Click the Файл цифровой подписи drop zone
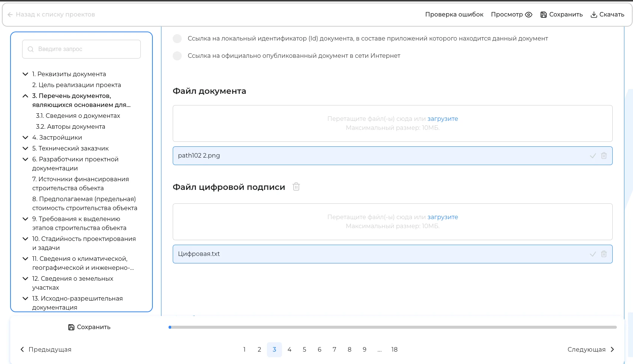The image size is (633, 364). (x=393, y=222)
